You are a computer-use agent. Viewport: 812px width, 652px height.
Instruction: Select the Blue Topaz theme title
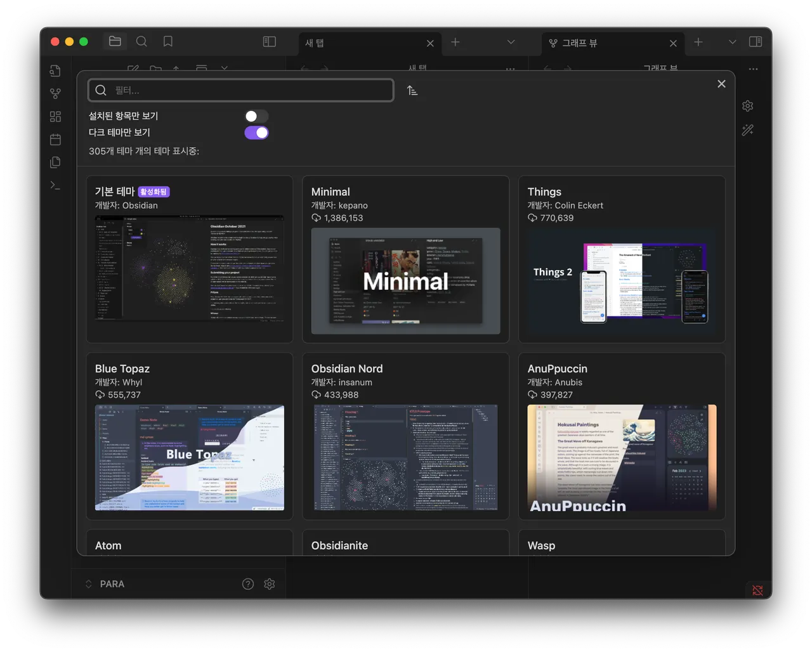click(122, 368)
